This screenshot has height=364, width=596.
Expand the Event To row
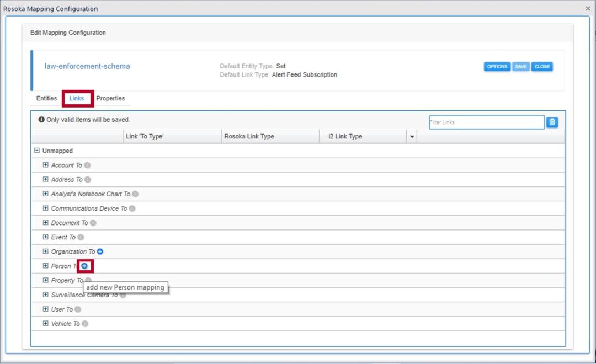click(46, 237)
